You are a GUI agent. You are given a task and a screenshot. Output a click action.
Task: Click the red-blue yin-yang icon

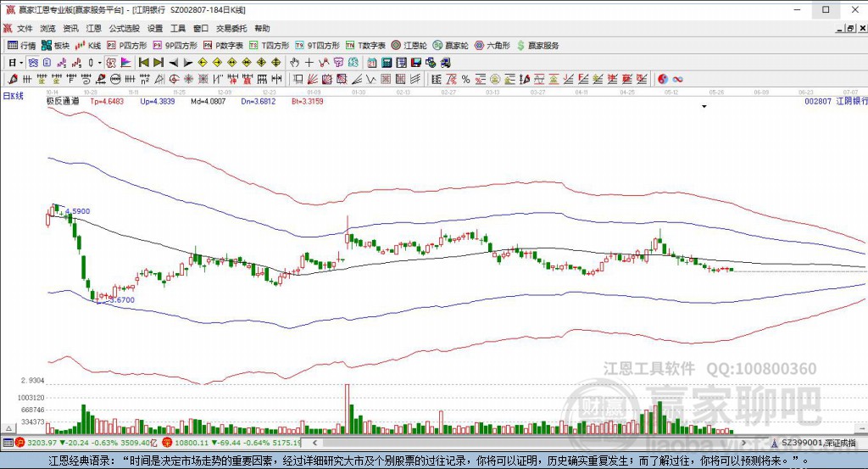pyautogui.click(x=663, y=79)
